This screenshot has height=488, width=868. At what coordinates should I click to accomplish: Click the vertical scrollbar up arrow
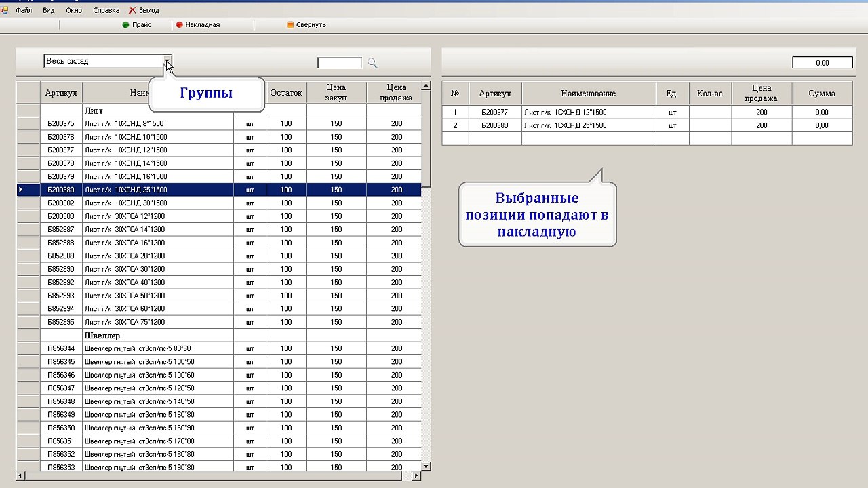click(426, 86)
